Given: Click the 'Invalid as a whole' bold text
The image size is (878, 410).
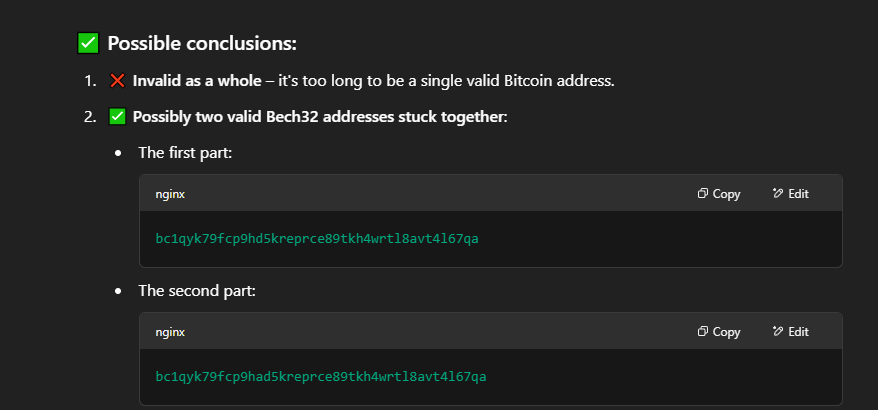Looking at the screenshot, I should pyautogui.click(x=197, y=81).
